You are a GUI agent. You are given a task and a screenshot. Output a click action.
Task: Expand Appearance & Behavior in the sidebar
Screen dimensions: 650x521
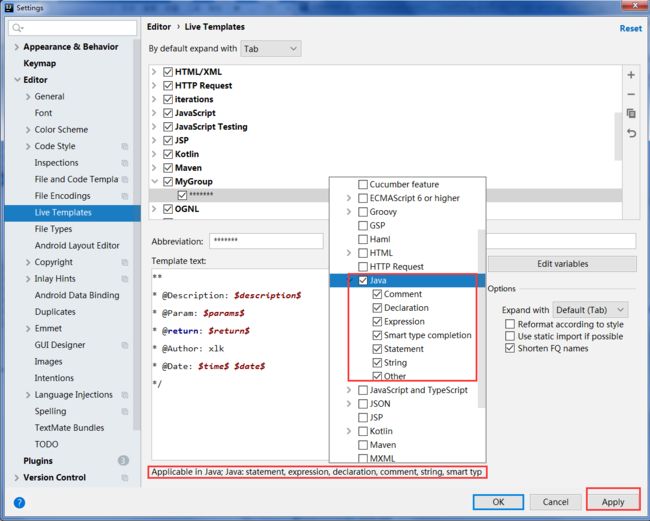tap(16, 47)
